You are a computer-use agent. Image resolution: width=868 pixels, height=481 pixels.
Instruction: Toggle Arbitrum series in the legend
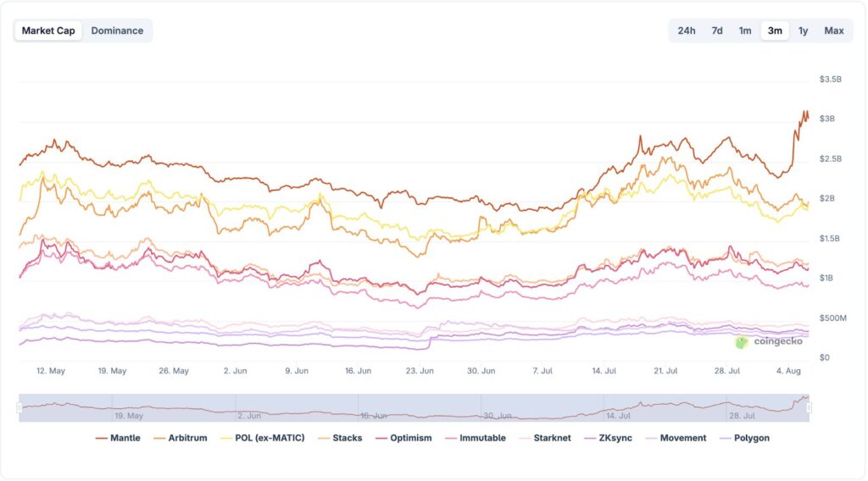pyautogui.click(x=184, y=438)
